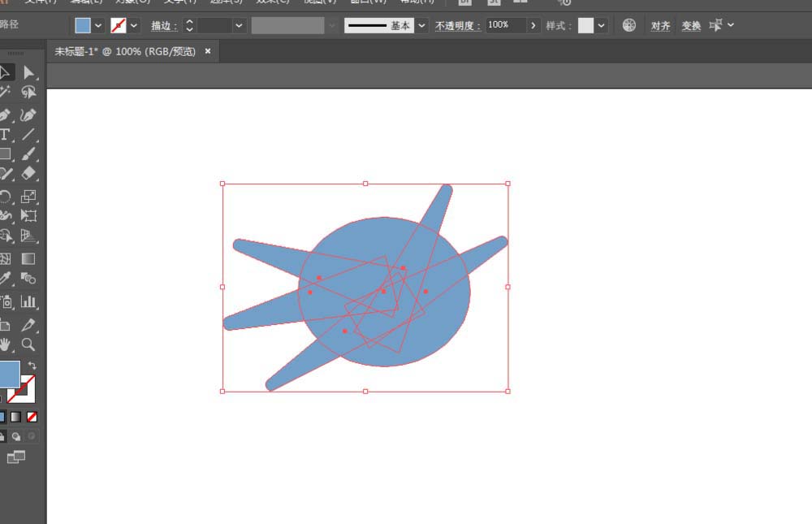The width and height of the screenshot is (812, 524).
Task: Select the Pen tool
Action: [5, 115]
